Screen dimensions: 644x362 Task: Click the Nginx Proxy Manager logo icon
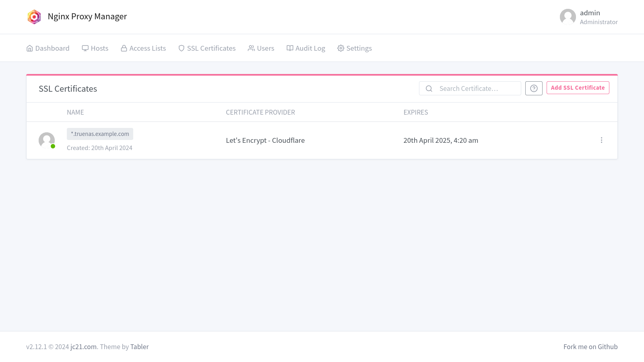(x=34, y=17)
